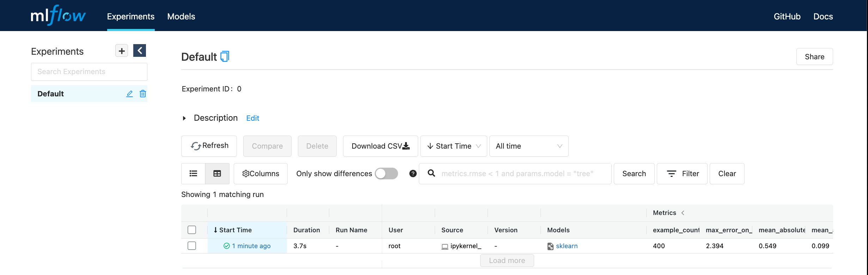Delete the Default experiment with trash icon
The width and height of the screenshot is (868, 275).
pyautogui.click(x=143, y=94)
